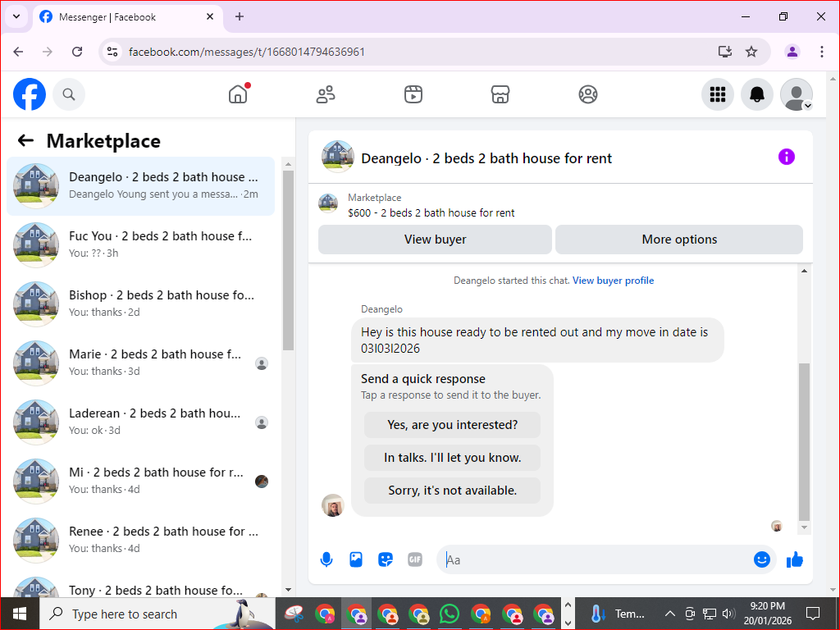Open the Windows notification center icon
Viewport: 840px width, 630px height.
[813, 614]
